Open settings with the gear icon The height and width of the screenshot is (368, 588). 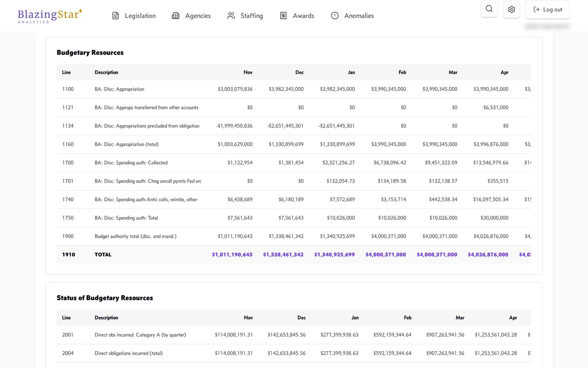pos(512,9)
